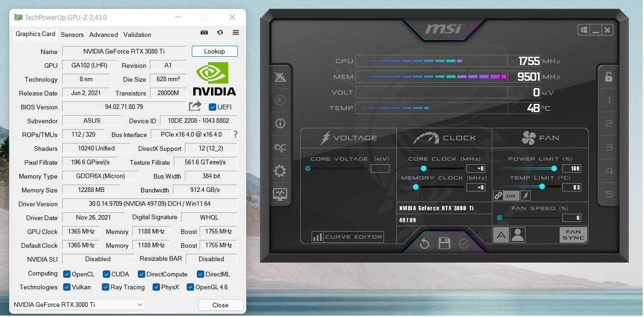Click the Lookup button
This screenshot has width=644, height=317.
tap(214, 51)
